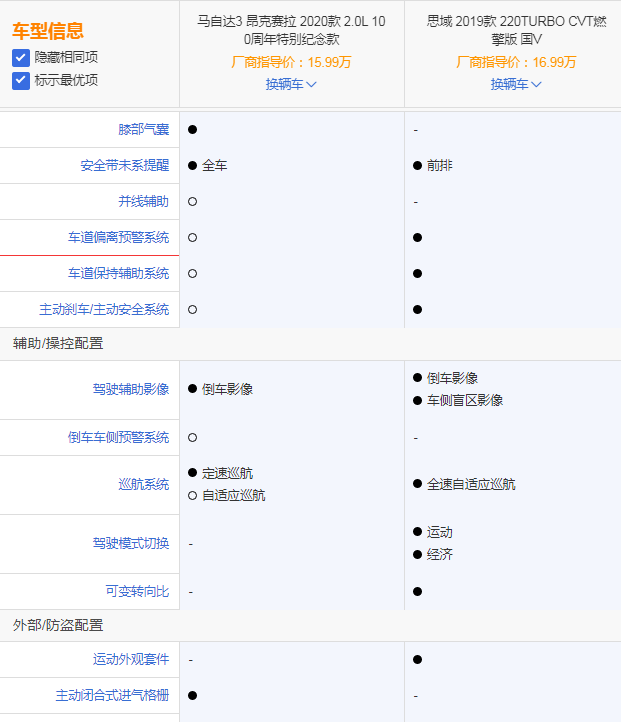Open the 主动刹车/主动安全系统 link
Viewport: 621px width, 722px height.
(x=104, y=310)
